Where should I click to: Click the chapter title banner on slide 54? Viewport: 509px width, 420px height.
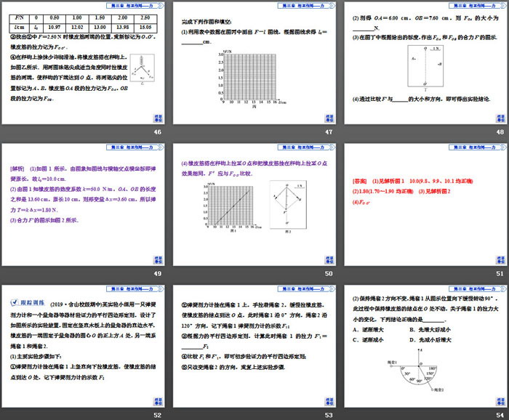click(x=478, y=288)
